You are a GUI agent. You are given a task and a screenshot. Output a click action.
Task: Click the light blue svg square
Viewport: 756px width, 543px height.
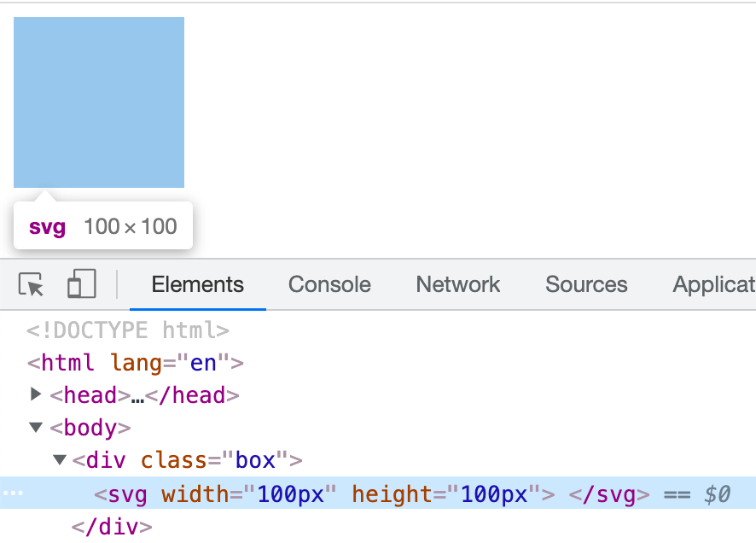(x=99, y=102)
